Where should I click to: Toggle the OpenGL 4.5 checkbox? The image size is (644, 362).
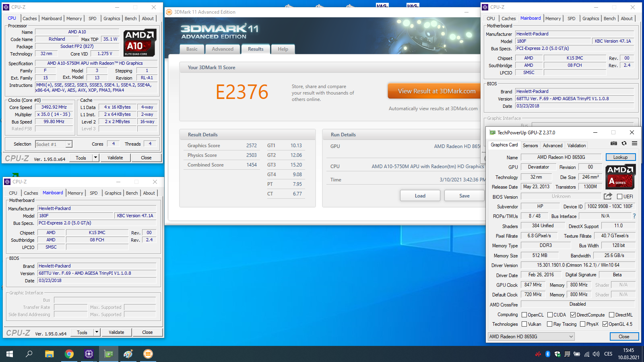click(605, 324)
